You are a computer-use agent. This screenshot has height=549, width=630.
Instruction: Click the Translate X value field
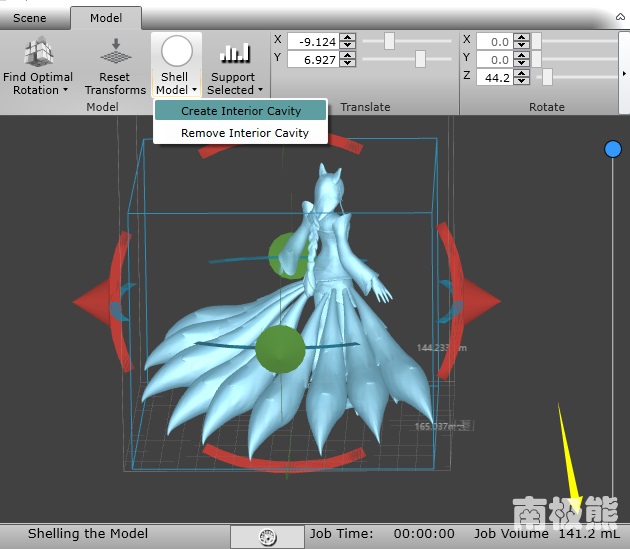[313, 41]
